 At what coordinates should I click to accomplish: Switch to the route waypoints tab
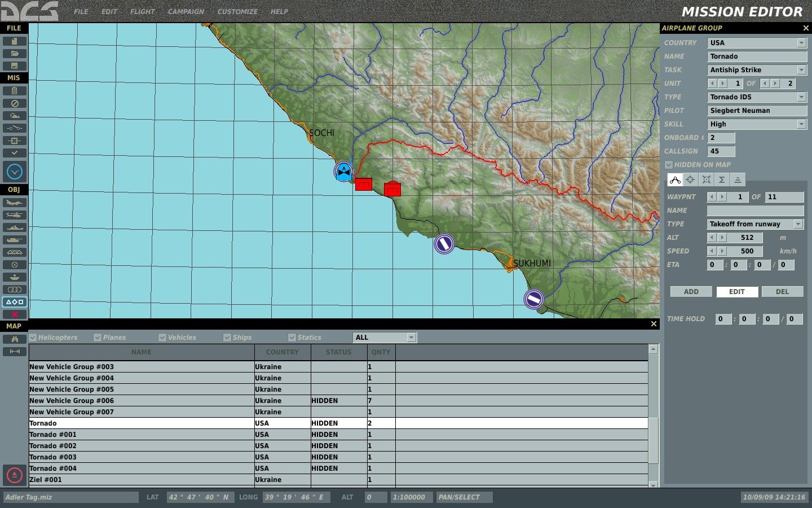[675, 179]
